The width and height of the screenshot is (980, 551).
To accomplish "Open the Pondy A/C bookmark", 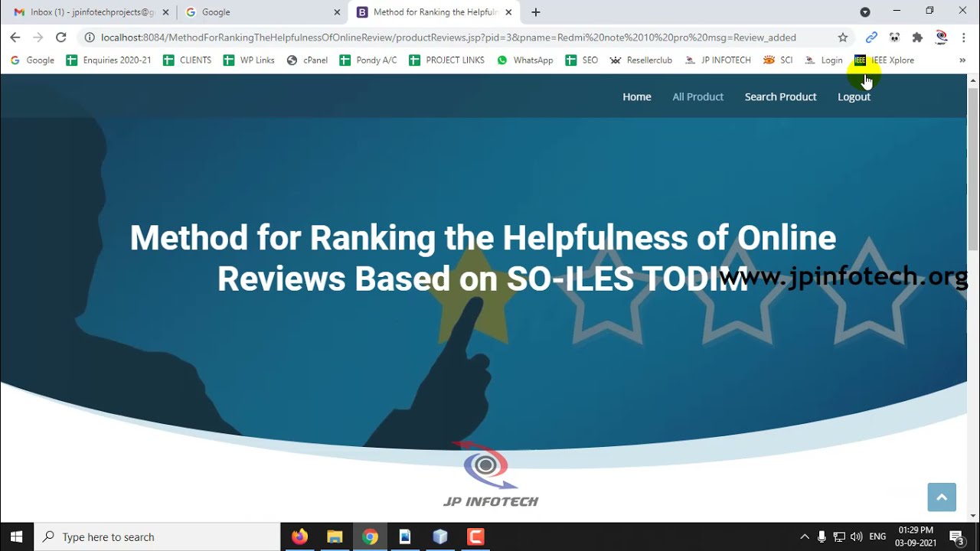I will click(368, 60).
